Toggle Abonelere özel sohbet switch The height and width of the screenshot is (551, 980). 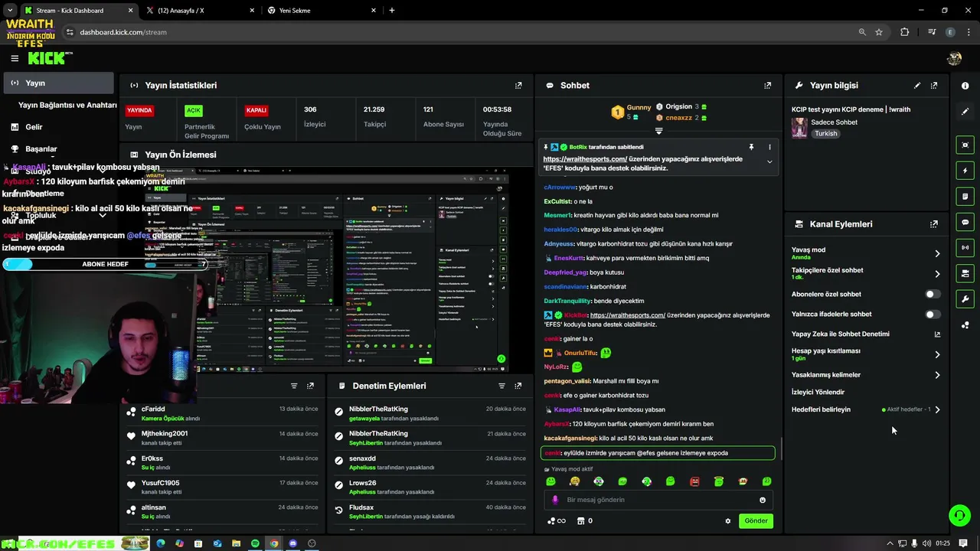[x=932, y=294]
